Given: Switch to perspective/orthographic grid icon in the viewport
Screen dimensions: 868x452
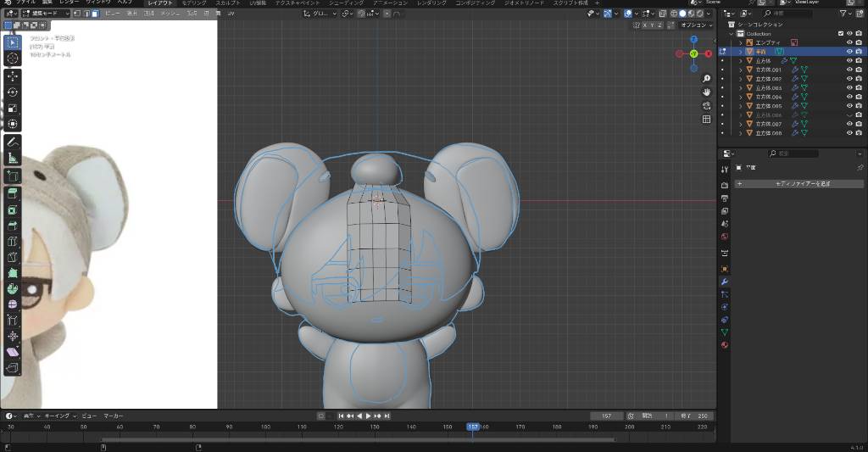Looking at the screenshot, I should click(x=706, y=120).
